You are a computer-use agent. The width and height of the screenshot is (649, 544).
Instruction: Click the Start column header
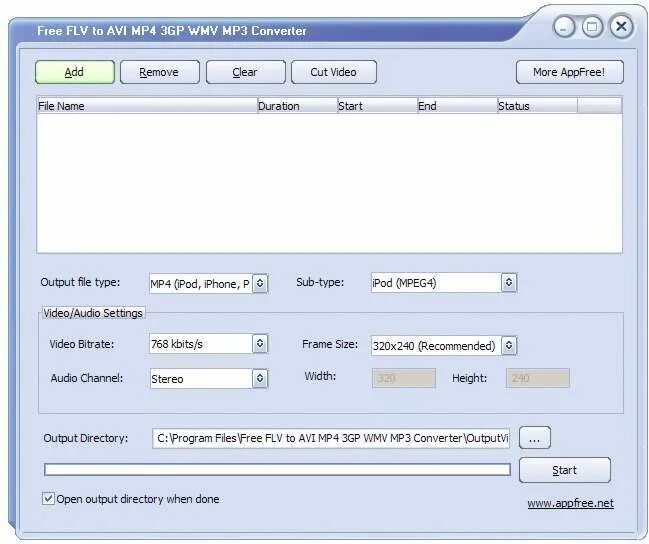coord(377,106)
